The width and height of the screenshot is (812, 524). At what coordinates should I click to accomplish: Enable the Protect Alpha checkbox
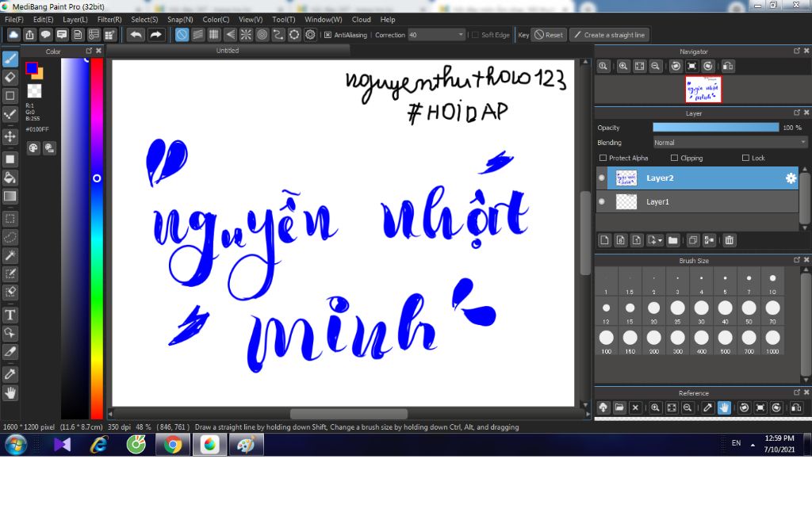coord(603,158)
